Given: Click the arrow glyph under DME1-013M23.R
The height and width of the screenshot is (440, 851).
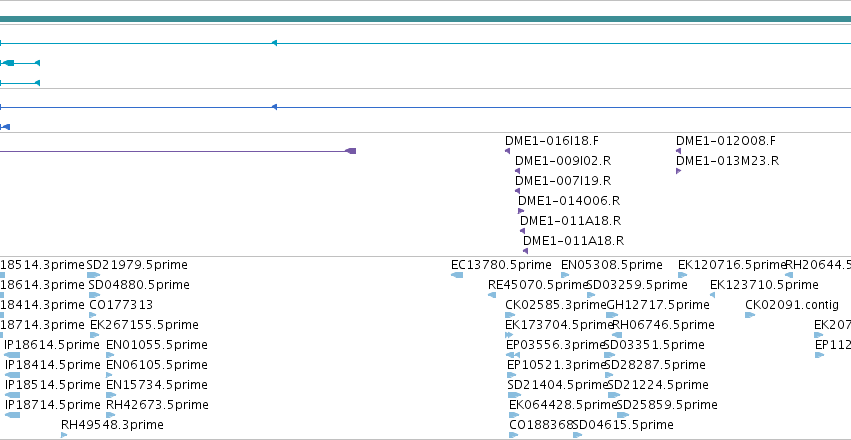Looking at the screenshot, I should (x=678, y=171).
